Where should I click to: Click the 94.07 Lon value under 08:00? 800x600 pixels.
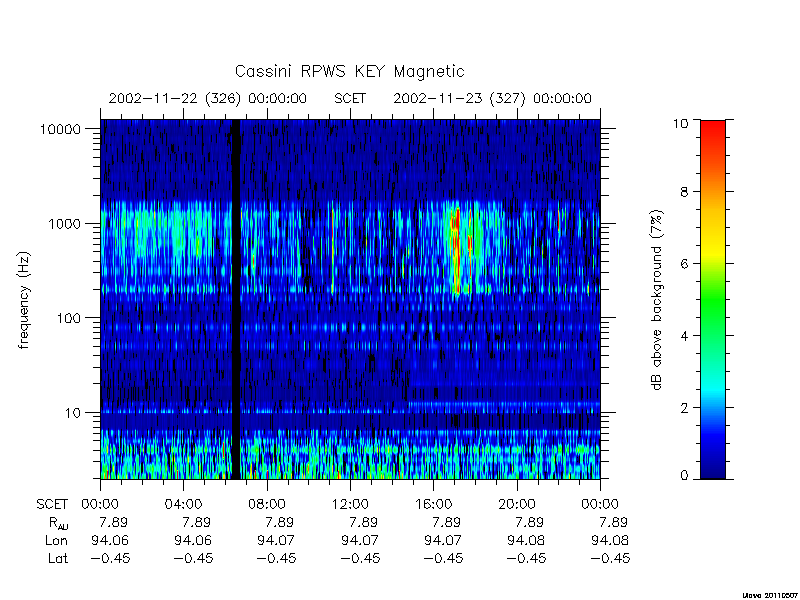click(x=276, y=540)
